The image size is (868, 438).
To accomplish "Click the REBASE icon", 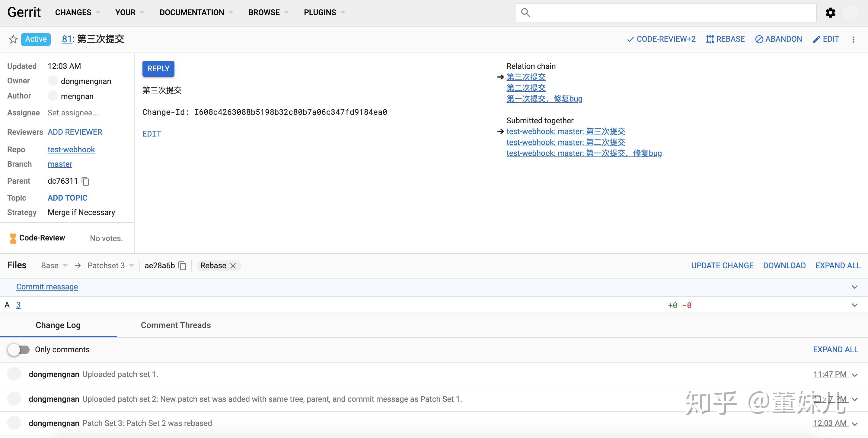I will tap(710, 39).
